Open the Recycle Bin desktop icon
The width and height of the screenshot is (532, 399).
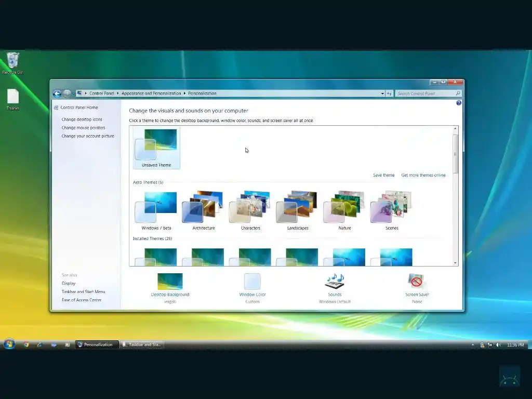point(13,63)
